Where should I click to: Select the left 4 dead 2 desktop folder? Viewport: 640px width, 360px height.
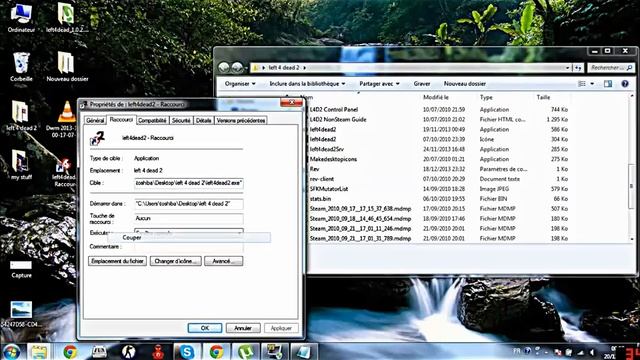(x=21, y=116)
